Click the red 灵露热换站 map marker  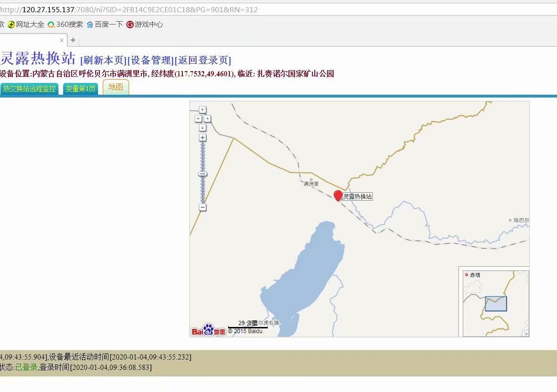pyautogui.click(x=338, y=196)
